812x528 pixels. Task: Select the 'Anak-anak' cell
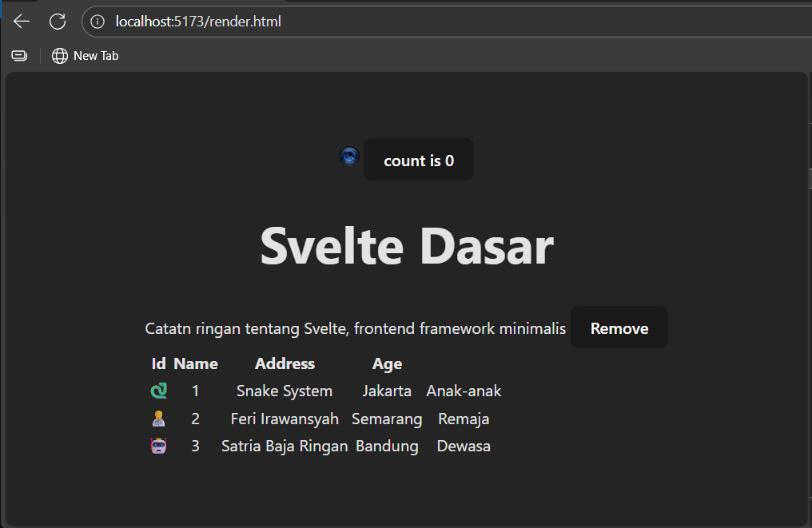pyautogui.click(x=464, y=391)
